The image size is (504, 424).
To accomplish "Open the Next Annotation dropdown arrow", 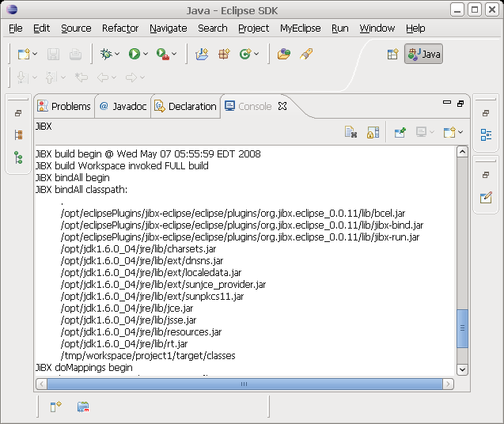I will [35, 78].
